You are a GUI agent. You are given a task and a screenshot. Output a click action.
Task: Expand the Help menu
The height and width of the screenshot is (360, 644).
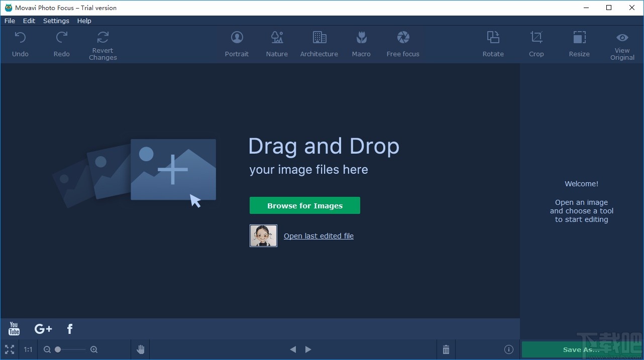84,21
